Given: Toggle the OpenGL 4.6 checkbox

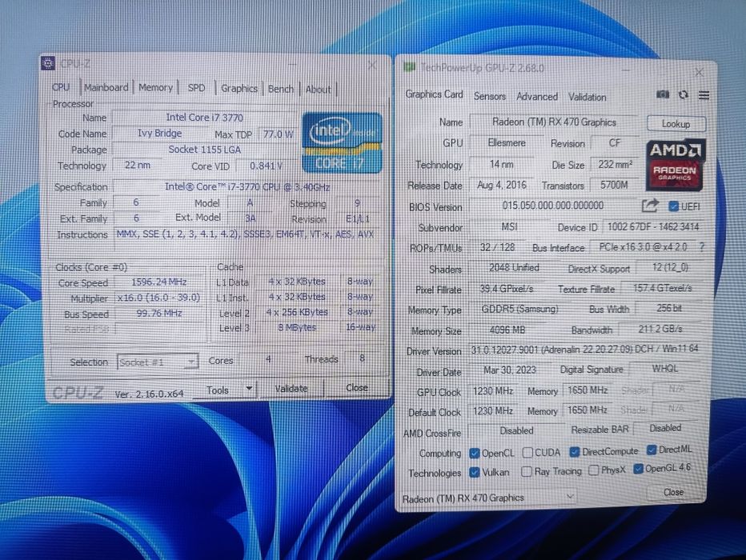Looking at the screenshot, I should [638, 470].
